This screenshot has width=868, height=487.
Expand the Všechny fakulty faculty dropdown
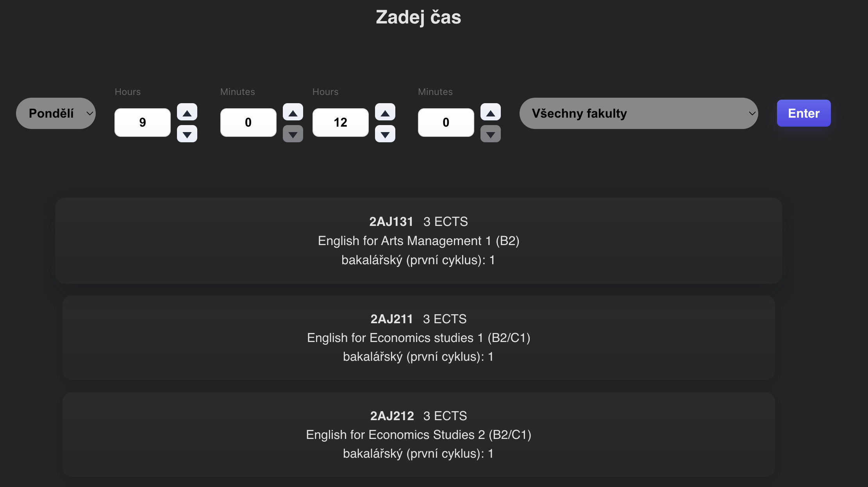[x=638, y=113]
